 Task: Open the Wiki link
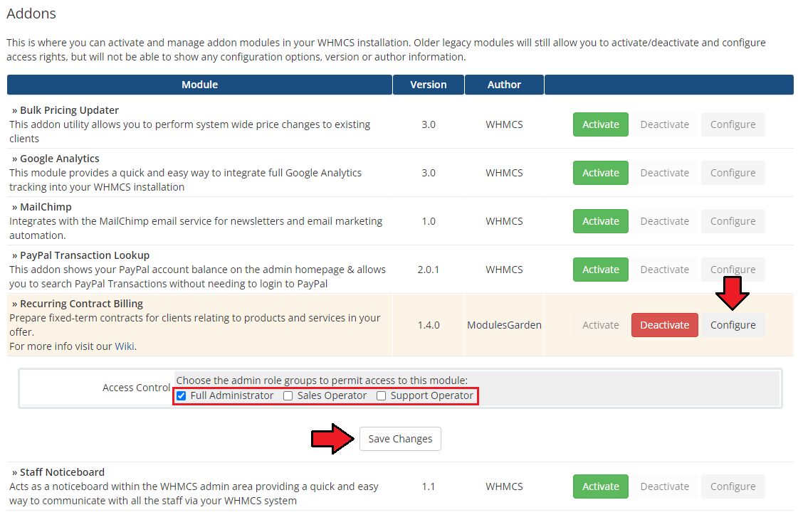tap(125, 346)
